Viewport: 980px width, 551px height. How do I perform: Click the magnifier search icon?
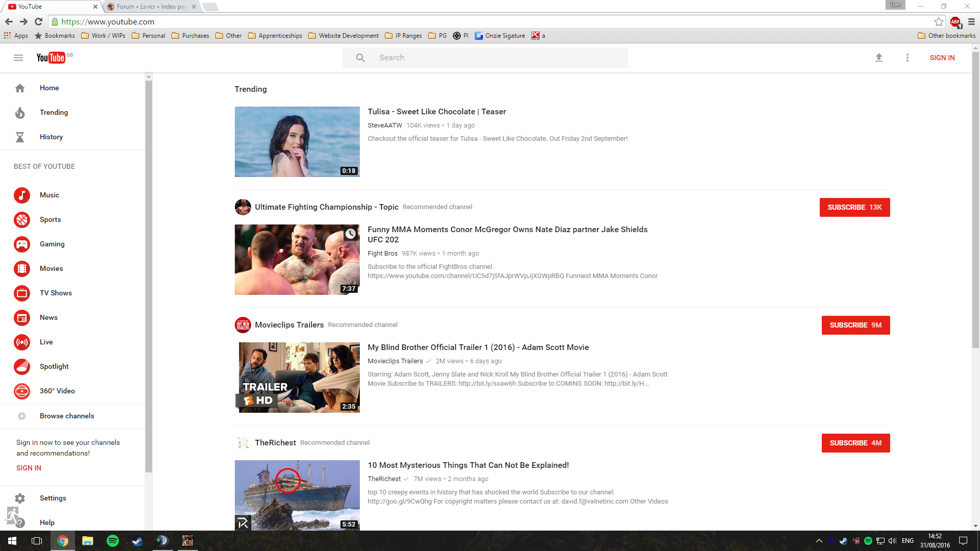point(360,58)
